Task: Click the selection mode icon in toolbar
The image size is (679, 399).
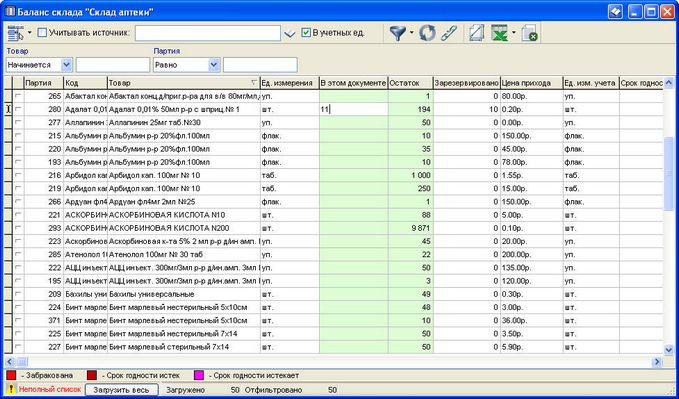Action: click(x=16, y=33)
